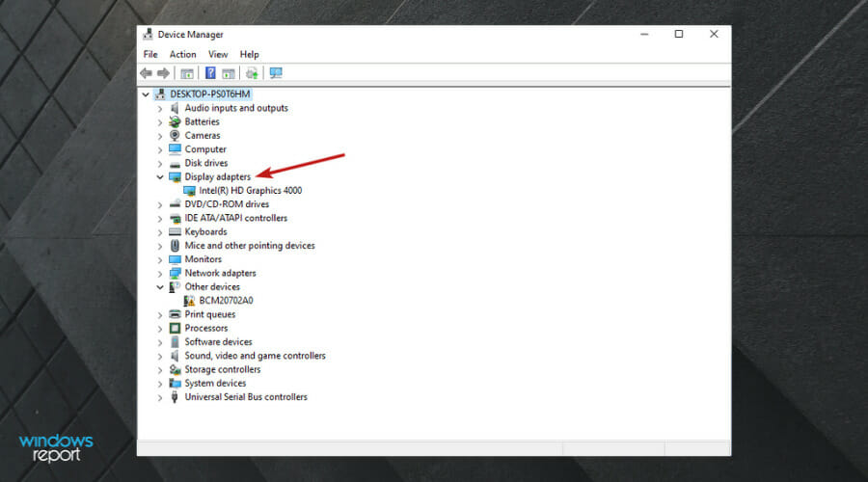Click the Storage controllers category icon
This screenshot has height=482, width=868.
pos(175,369)
